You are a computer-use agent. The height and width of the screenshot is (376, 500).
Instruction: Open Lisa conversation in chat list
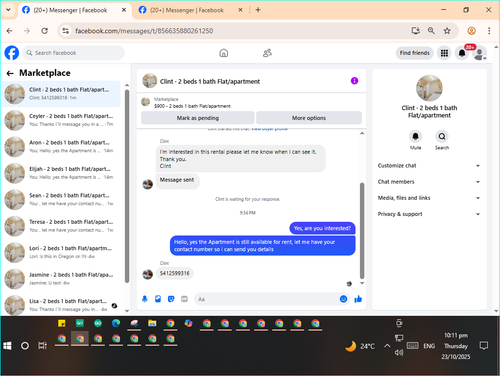[62, 305]
